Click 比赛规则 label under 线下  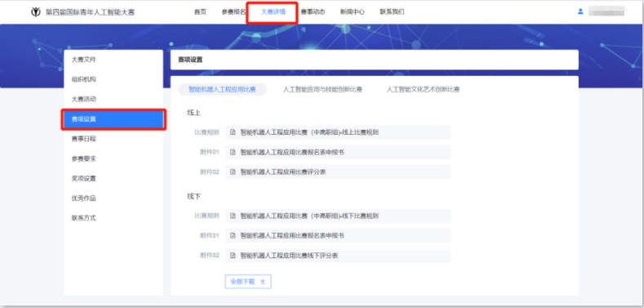click(x=207, y=216)
